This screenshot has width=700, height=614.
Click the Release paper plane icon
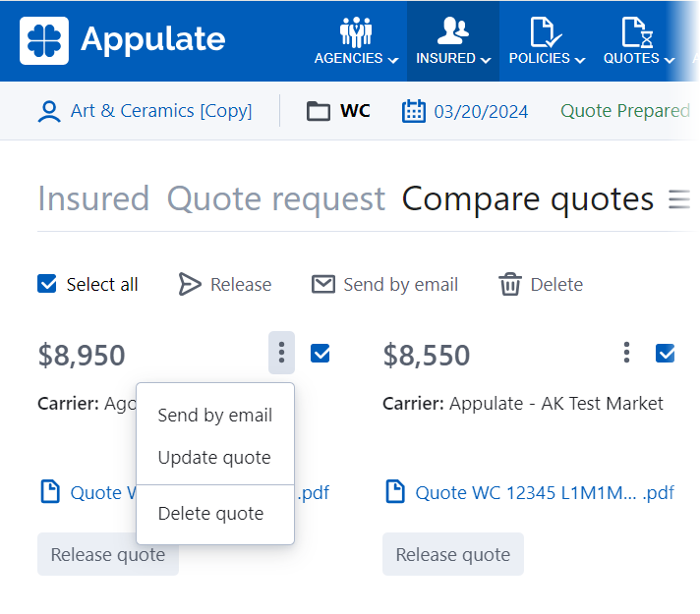[x=190, y=285]
